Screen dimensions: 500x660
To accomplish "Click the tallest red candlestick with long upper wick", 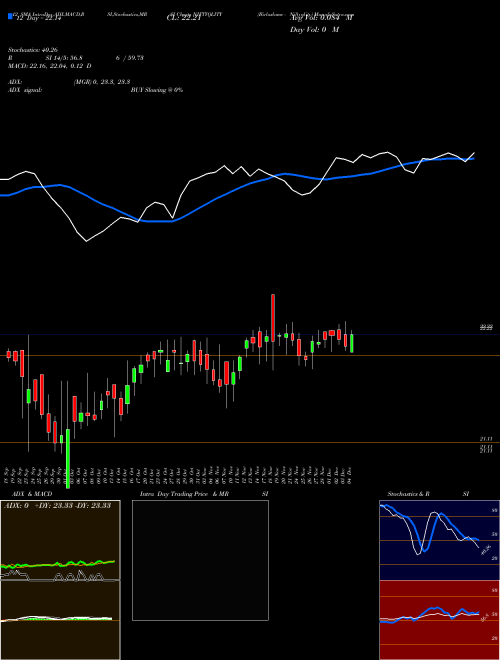I will click(273, 318).
